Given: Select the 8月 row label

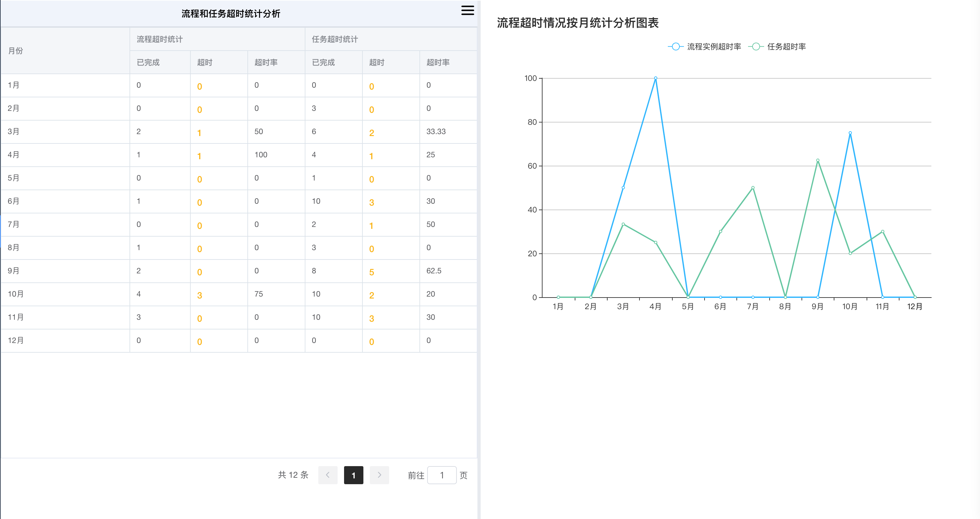Looking at the screenshot, I should click(x=13, y=248).
